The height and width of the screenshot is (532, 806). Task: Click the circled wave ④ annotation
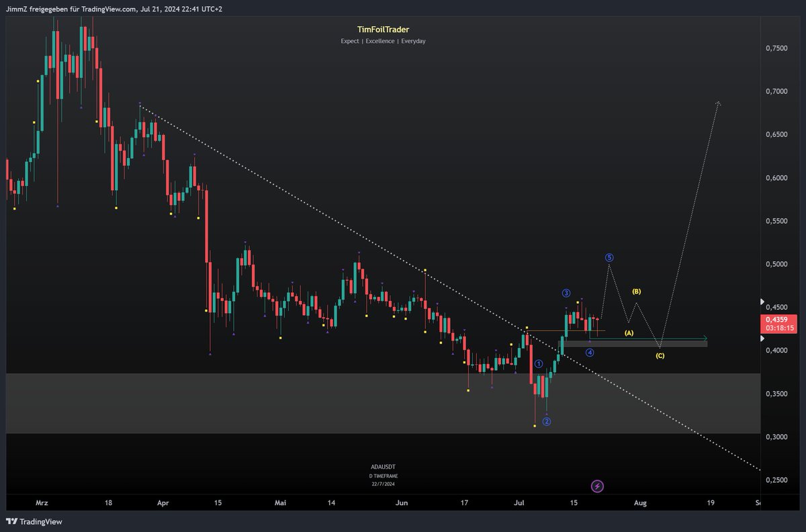point(589,351)
